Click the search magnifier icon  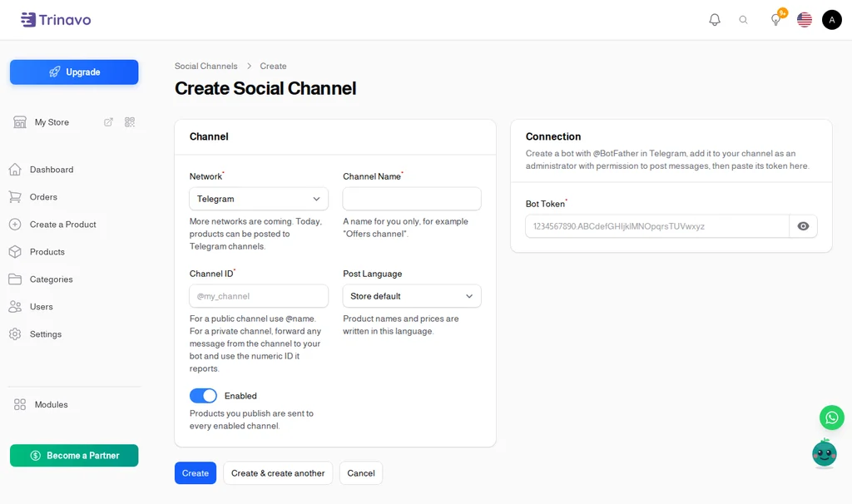pos(743,20)
